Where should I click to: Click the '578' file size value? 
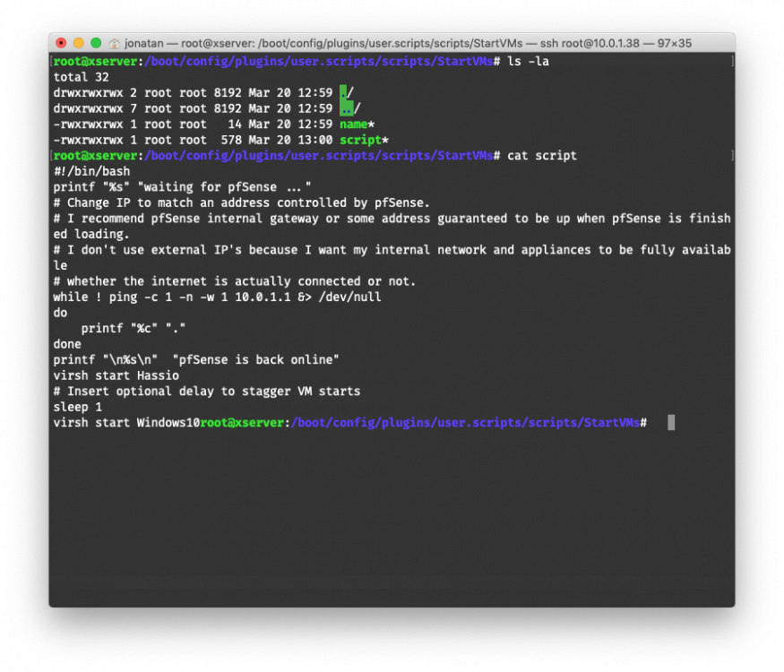231,140
